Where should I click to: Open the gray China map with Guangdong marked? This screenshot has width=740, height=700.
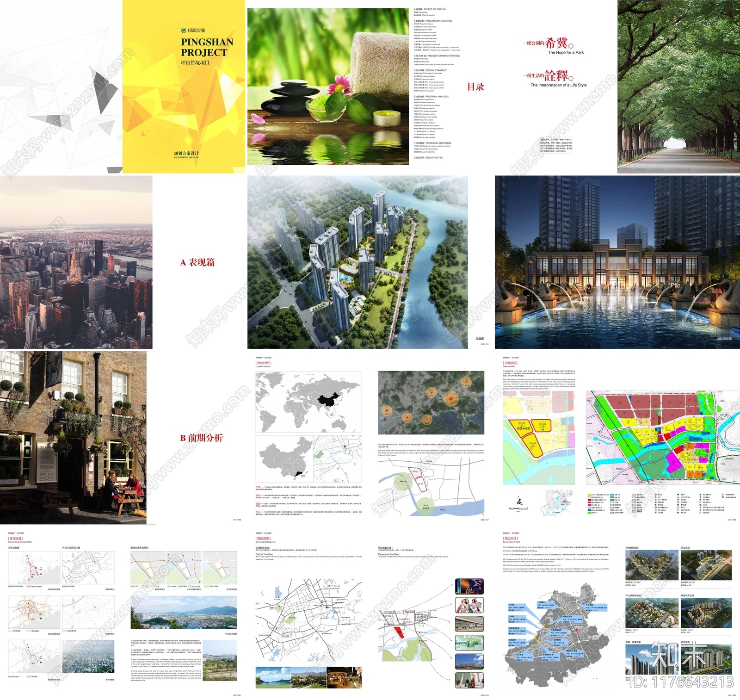point(284,459)
